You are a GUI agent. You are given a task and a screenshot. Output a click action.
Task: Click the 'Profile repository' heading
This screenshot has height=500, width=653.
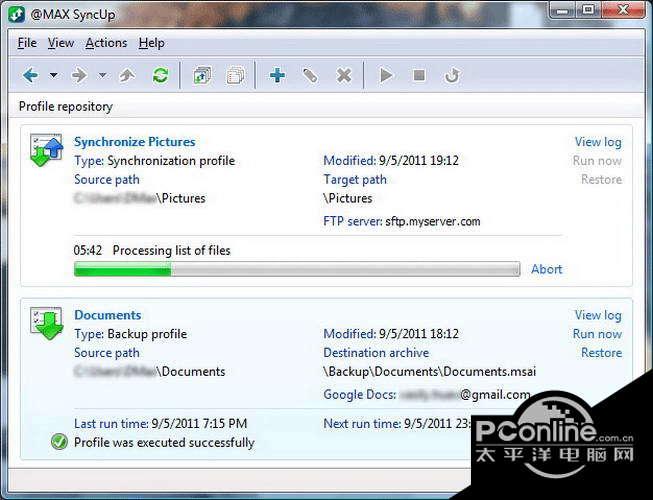[66, 107]
